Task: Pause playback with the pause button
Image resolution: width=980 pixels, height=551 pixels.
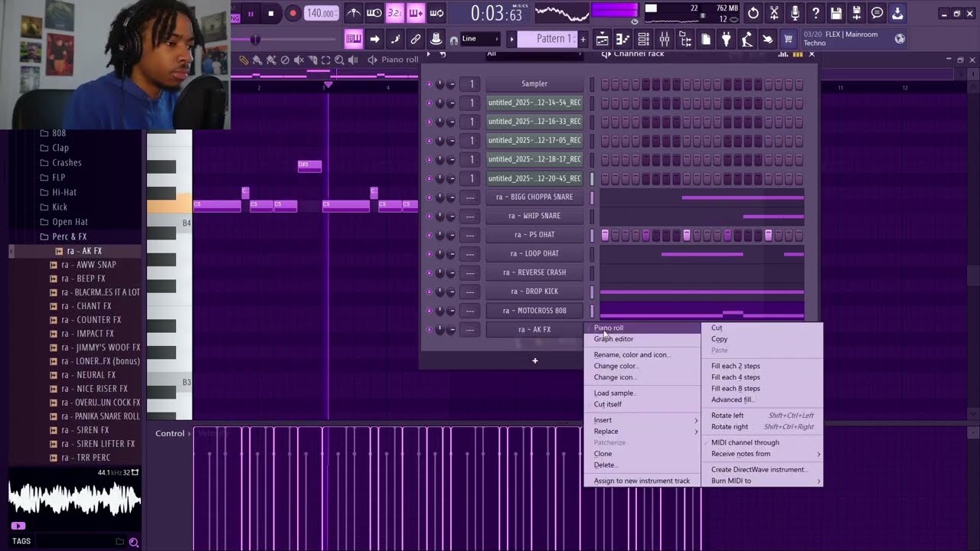Action: (x=250, y=13)
